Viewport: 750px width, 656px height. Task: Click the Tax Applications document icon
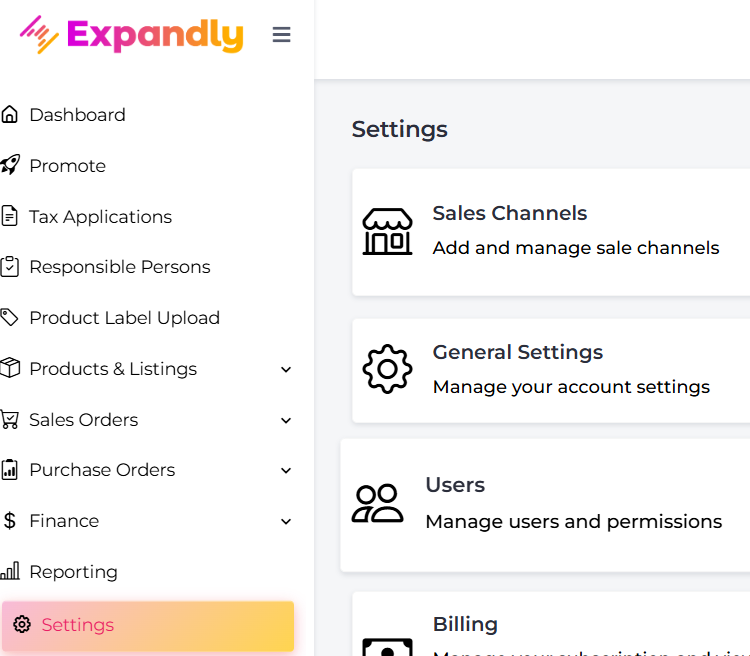[10, 216]
